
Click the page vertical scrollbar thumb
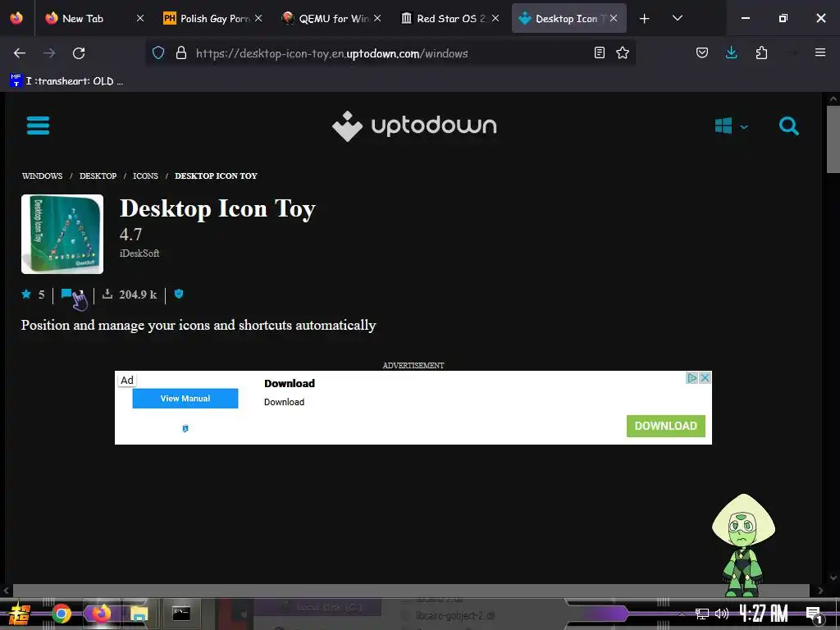click(x=833, y=139)
